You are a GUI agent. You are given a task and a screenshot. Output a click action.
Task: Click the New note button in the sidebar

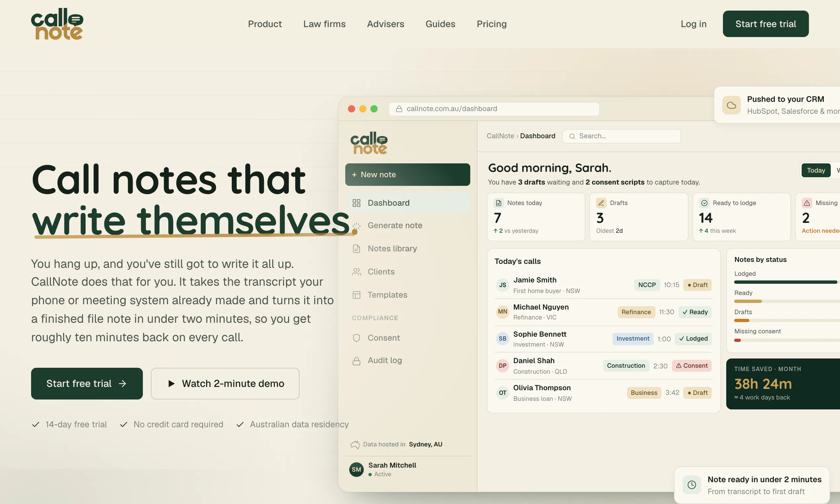[407, 175]
